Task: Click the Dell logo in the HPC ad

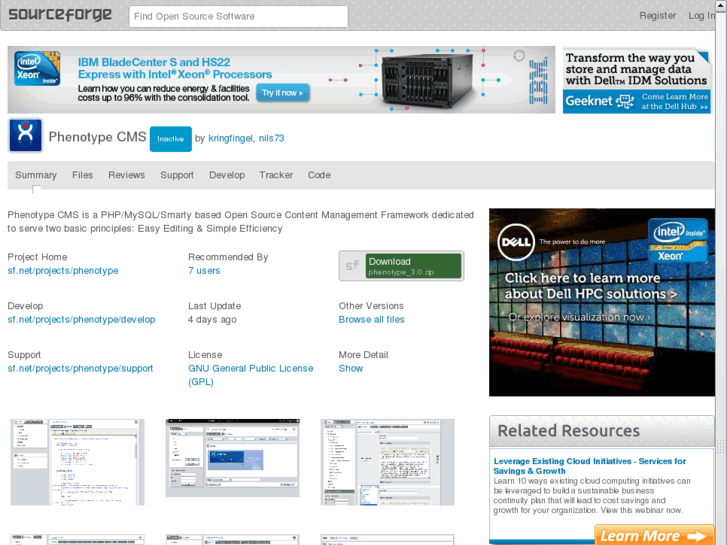Action: (x=516, y=242)
